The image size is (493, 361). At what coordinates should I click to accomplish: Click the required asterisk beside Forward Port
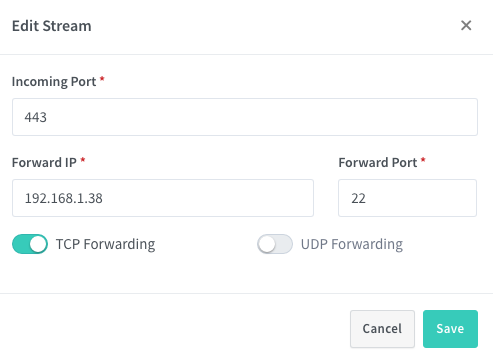(423, 160)
